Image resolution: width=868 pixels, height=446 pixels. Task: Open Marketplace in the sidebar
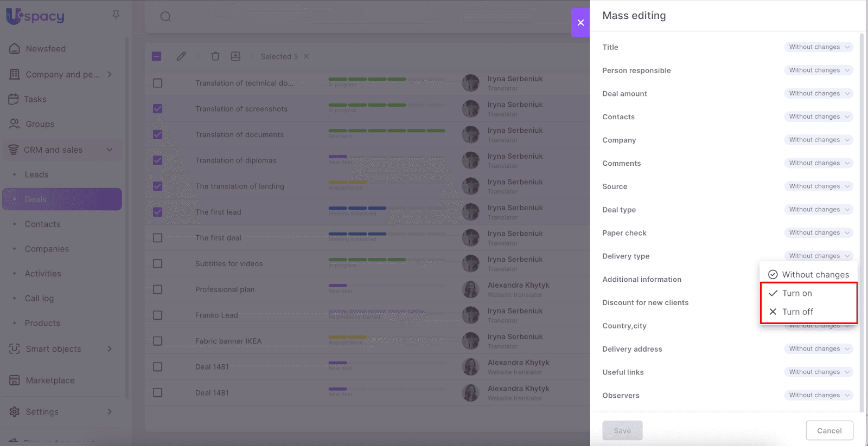point(50,380)
